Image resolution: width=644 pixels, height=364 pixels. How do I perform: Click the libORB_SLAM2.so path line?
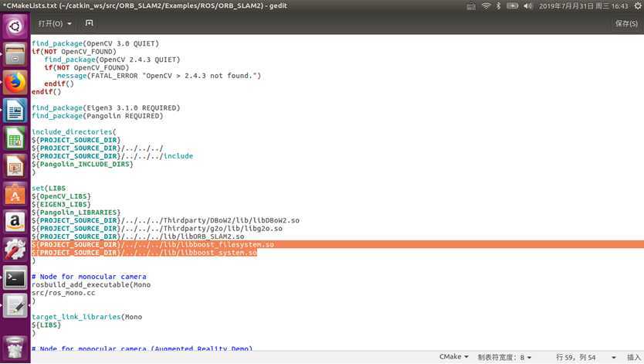[x=138, y=236]
